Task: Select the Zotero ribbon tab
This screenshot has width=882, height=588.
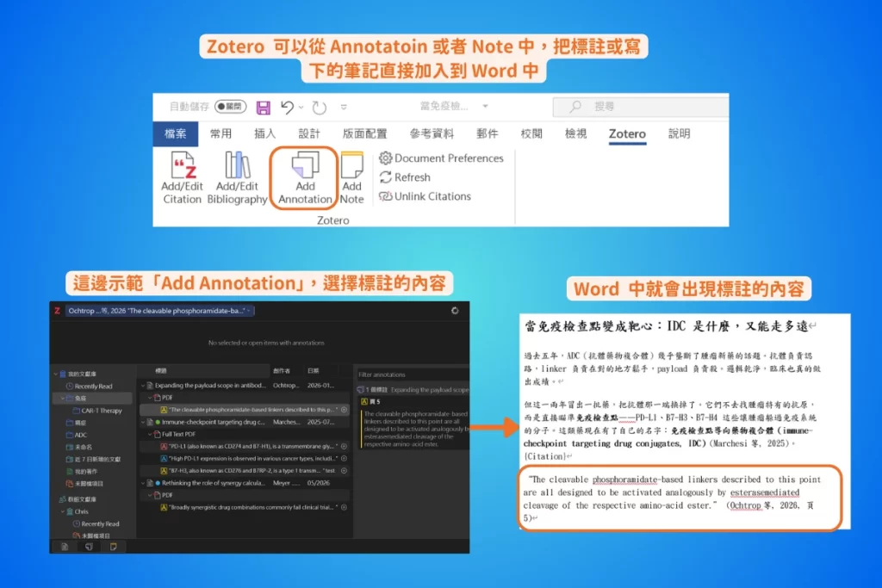Action: point(627,133)
